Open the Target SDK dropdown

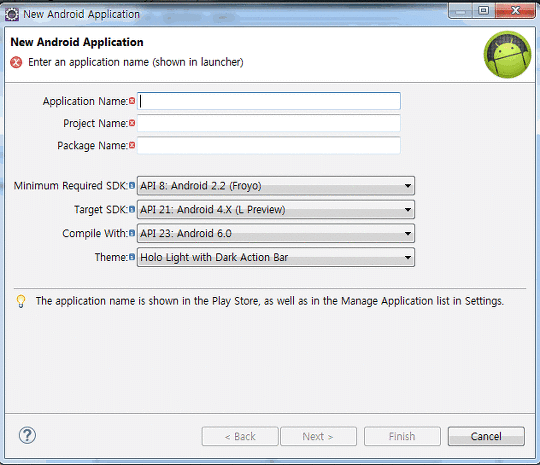[x=276, y=209]
